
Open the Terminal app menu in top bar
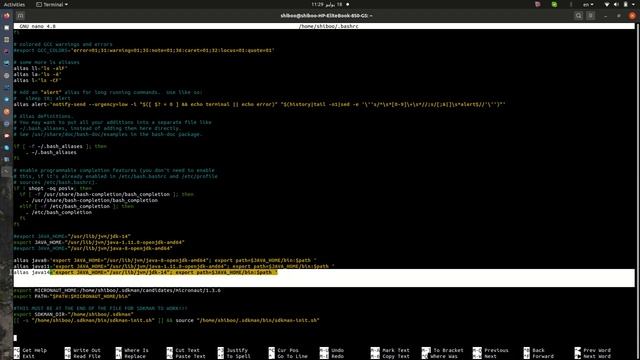click(52, 4)
